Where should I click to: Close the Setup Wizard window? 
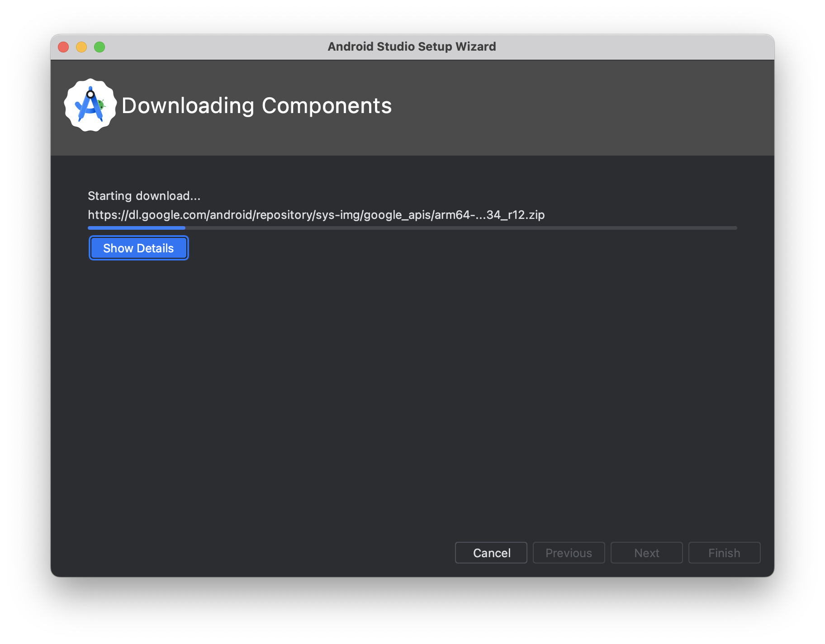[63, 47]
